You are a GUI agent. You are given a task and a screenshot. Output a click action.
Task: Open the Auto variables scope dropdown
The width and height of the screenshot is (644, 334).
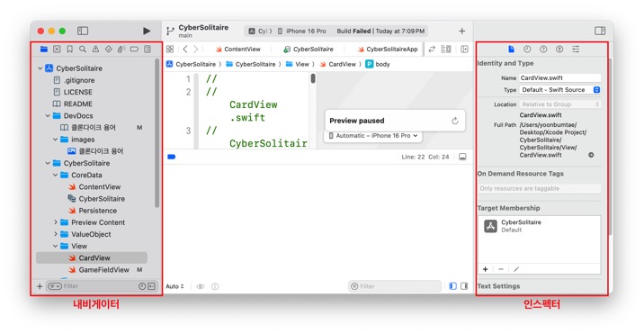coord(175,286)
